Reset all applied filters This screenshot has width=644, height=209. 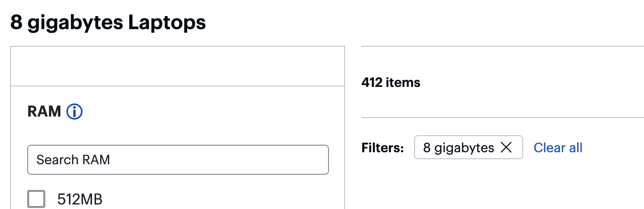(558, 148)
